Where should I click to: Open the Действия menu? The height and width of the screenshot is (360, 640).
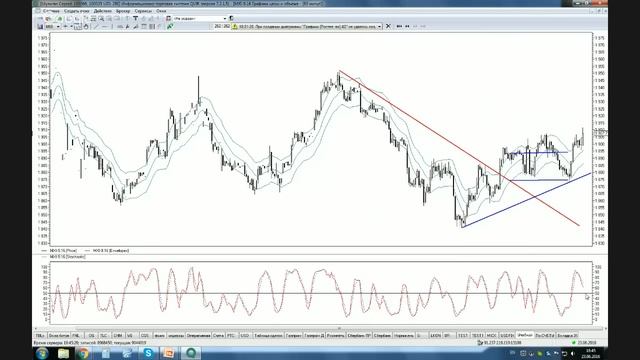coord(102,11)
